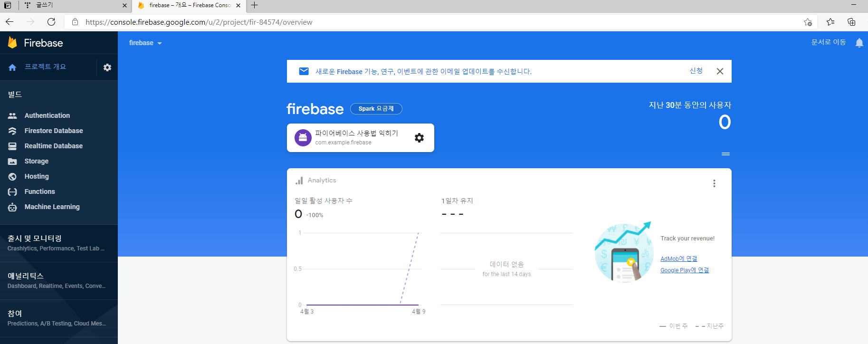The image size is (868, 344).
Task: Click AdMob에 연결 link
Action: click(x=679, y=258)
